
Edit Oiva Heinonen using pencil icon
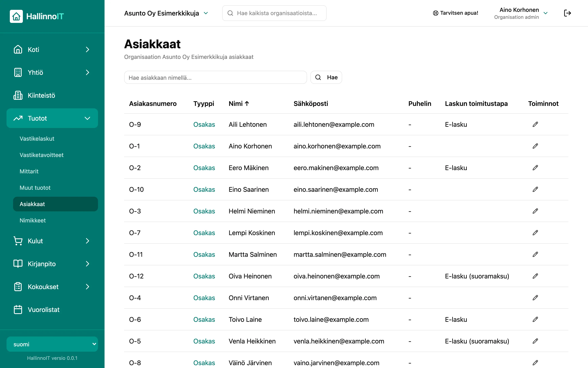(x=535, y=276)
